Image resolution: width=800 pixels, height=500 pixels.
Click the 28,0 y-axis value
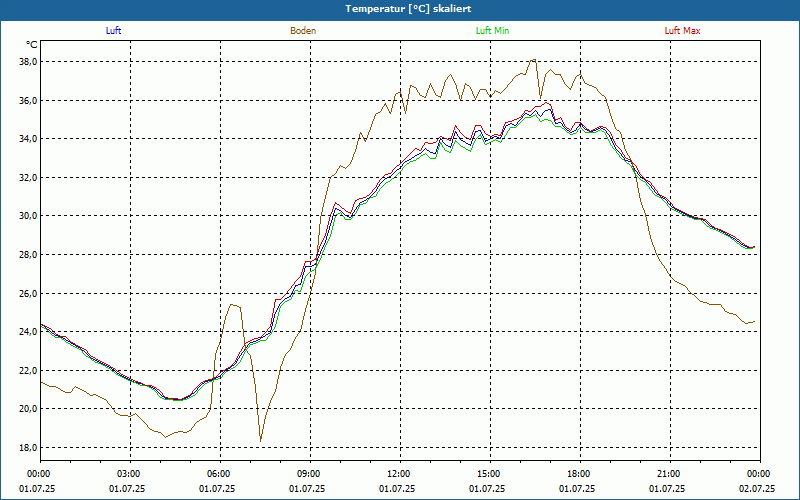(x=28, y=255)
